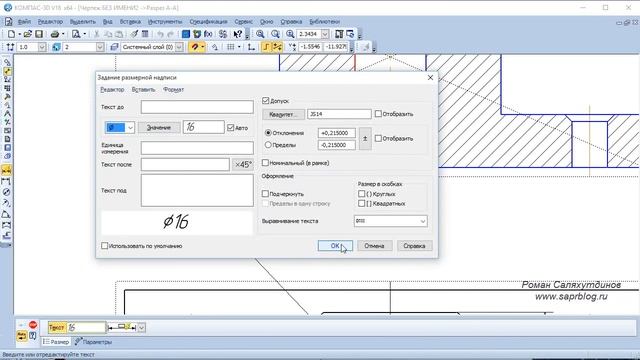The width and height of the screenshot is (640, 360).
Task: Enable Отобразить checkbox next to JS14
Action: pos(378,114)
